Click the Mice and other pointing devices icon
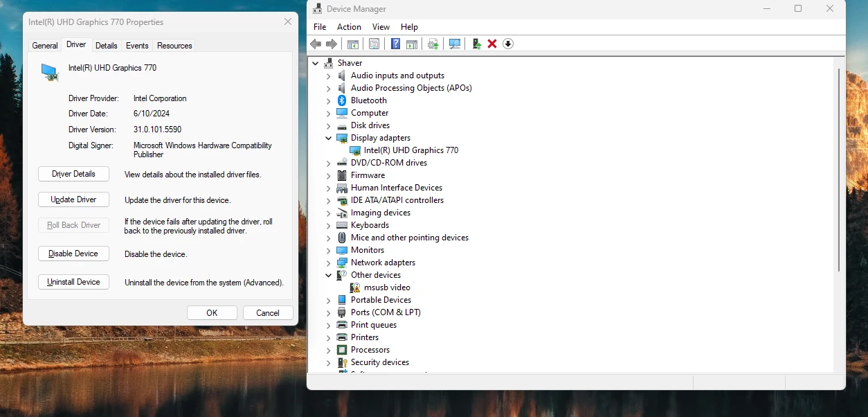868x417 pixels. (x=342, y=238)
